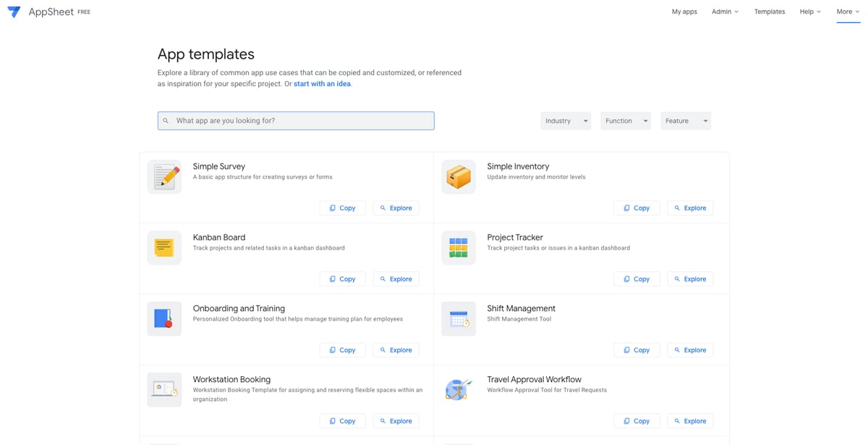Open the Admin menu in the header
This screenshot has width=868, height=445.
725,12
